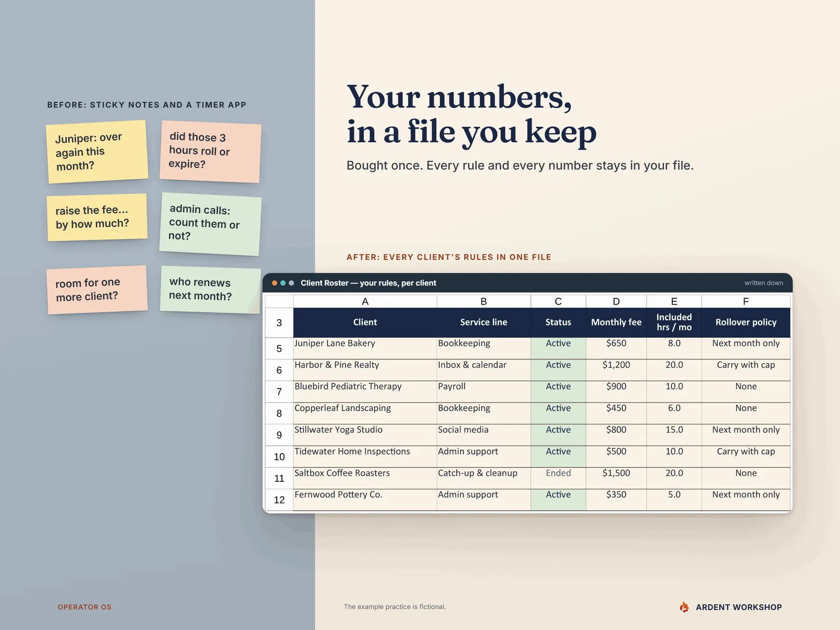Click the 'admin calls' green sticky note

point(211,224)
